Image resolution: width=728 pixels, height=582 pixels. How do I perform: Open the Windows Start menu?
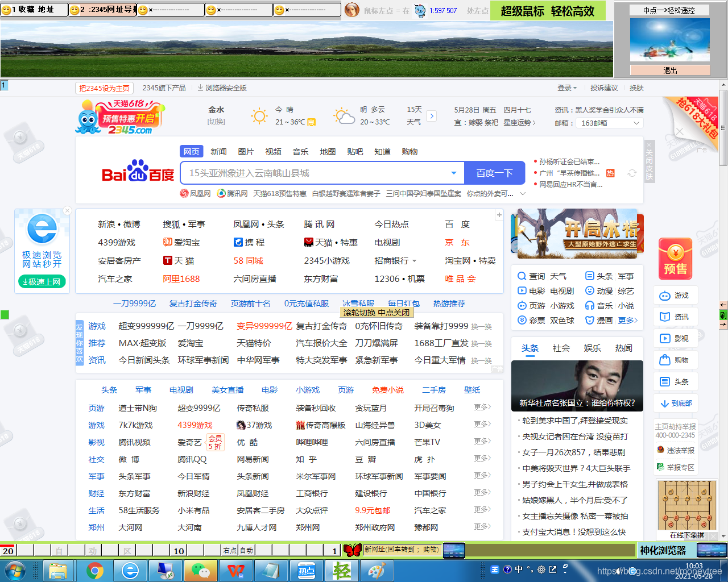(x=15, y=571)
